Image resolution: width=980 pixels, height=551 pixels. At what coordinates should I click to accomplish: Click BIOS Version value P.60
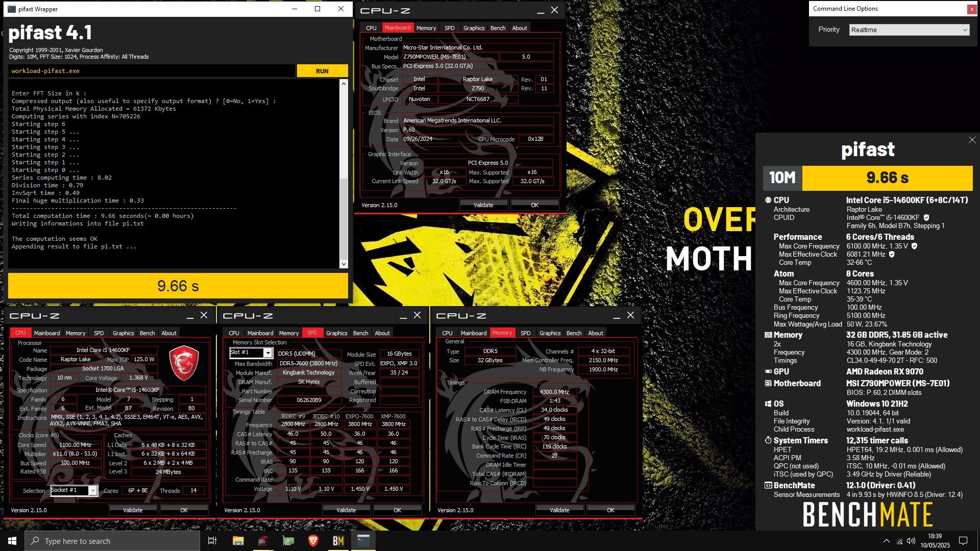point(477,130)
